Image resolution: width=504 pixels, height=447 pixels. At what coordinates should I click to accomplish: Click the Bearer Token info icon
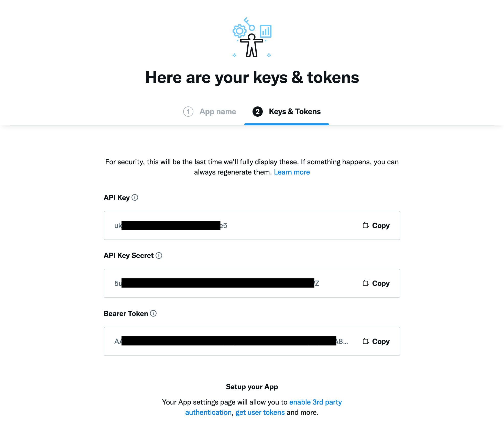154,314
